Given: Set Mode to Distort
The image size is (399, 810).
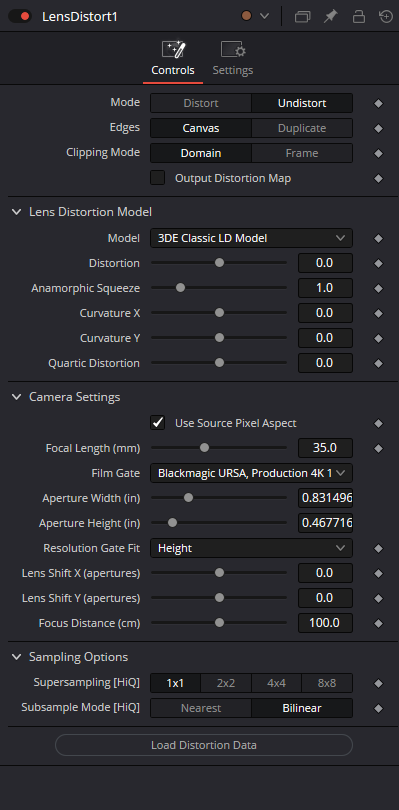Looking at the screenshot, I should (201, 103).
